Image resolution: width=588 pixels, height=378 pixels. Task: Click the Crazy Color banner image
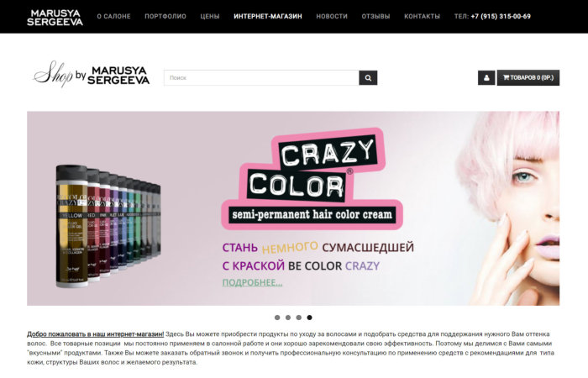[x=293, y=208]
